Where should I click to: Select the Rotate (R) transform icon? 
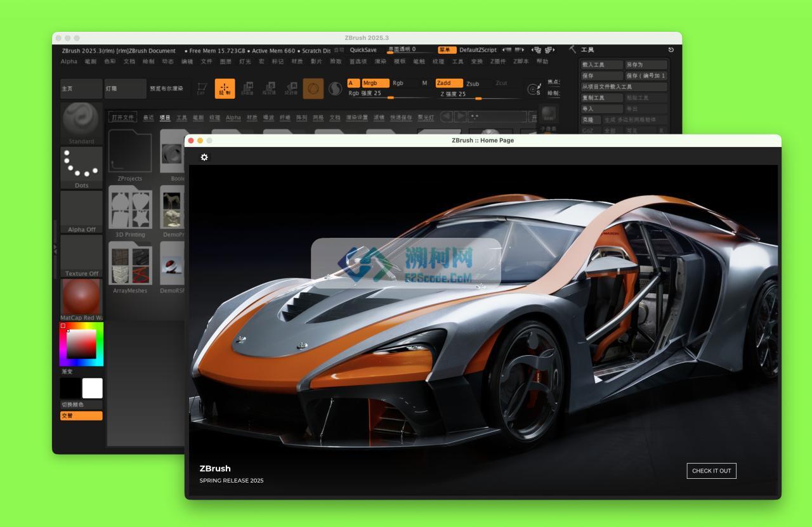(x=291, y=89)
